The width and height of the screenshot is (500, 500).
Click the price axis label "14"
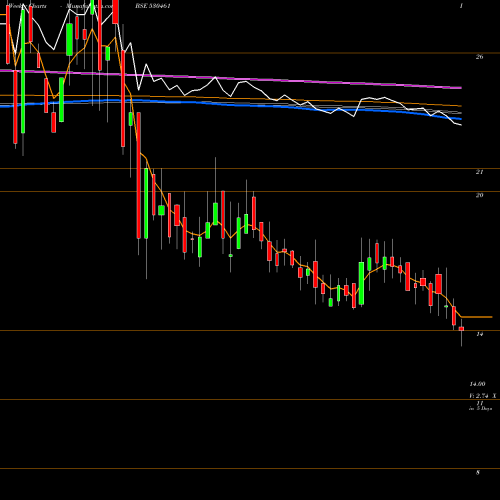[x=479, y=334]
